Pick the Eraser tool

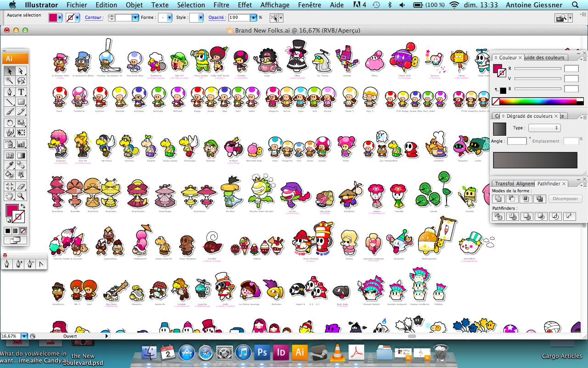pos(21,186)
